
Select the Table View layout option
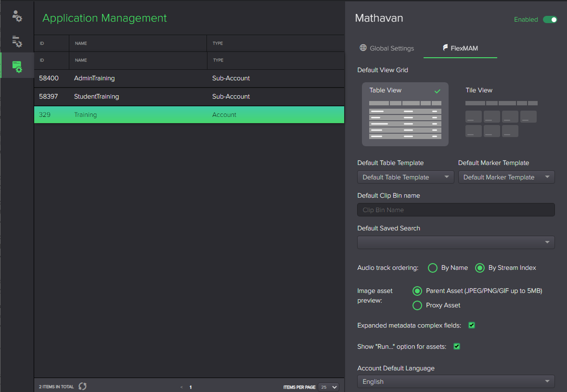pos(405,114)
